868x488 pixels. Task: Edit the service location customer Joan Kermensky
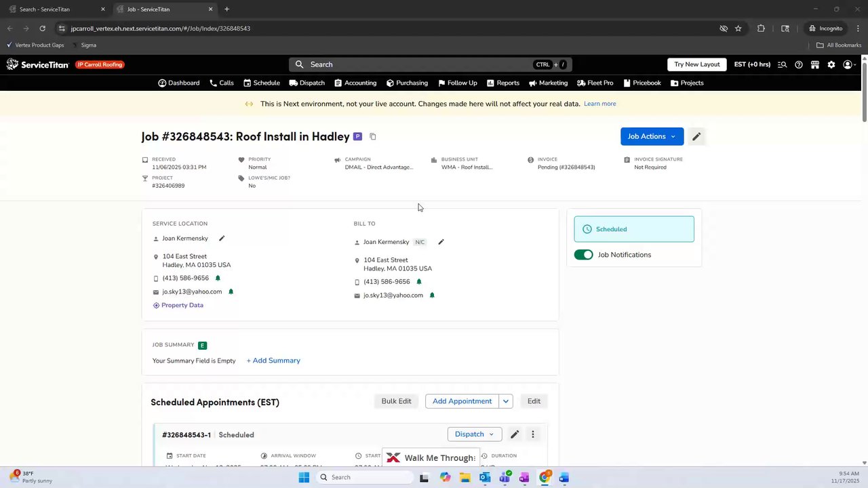[222, 238]
